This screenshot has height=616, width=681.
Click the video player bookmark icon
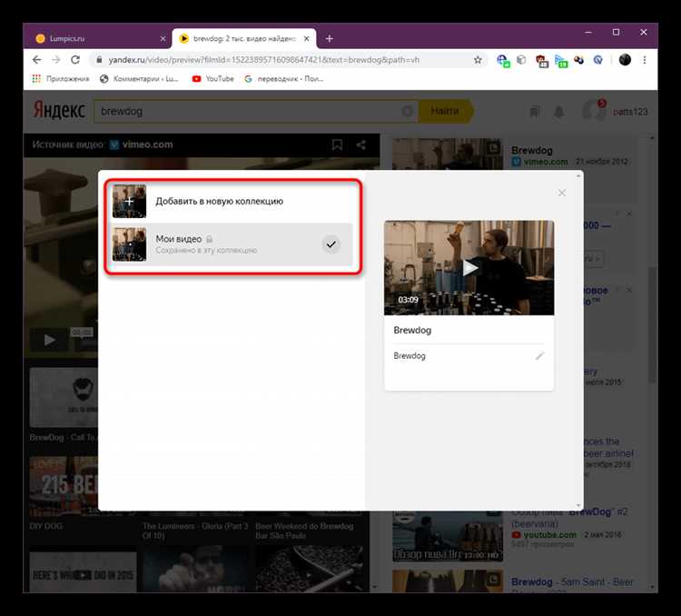tap(337, 144)
